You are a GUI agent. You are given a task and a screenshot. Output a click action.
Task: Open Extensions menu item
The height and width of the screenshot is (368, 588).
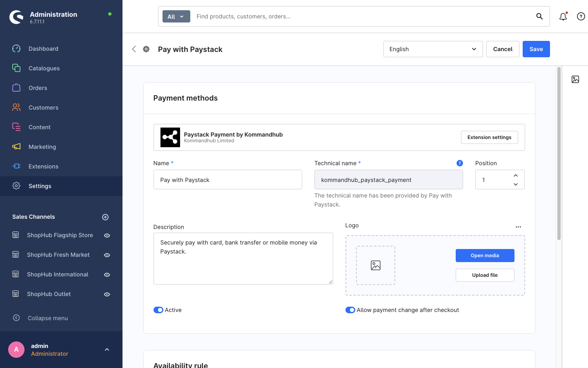click(61, 166)
